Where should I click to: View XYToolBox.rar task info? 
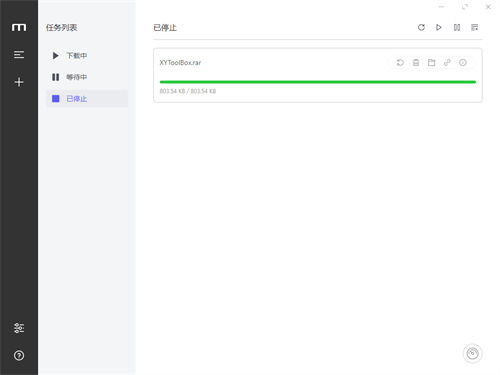(x=463, y=62)
